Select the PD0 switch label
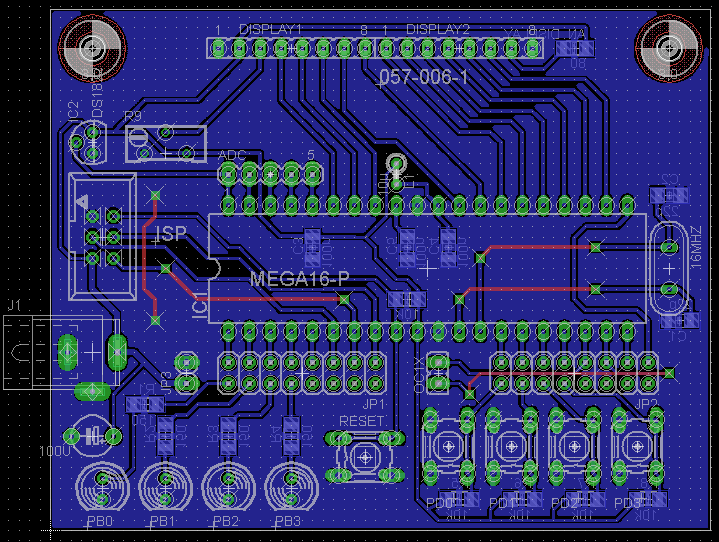This screenshot has height=542, width=719. pyautogui.click(x=440, y=503)
